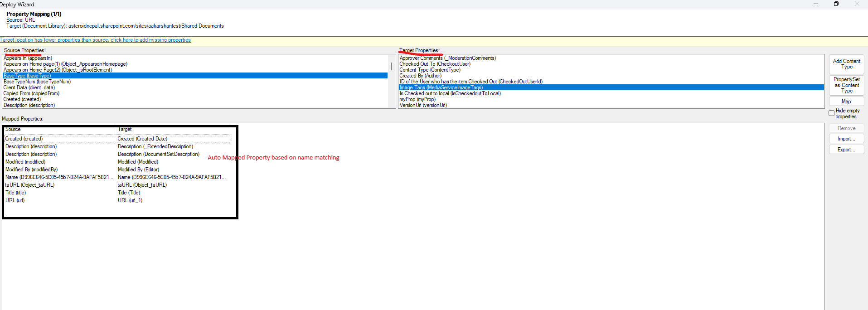Select BaseTypeNum (baseTypeNum) source property

point(195,82)
